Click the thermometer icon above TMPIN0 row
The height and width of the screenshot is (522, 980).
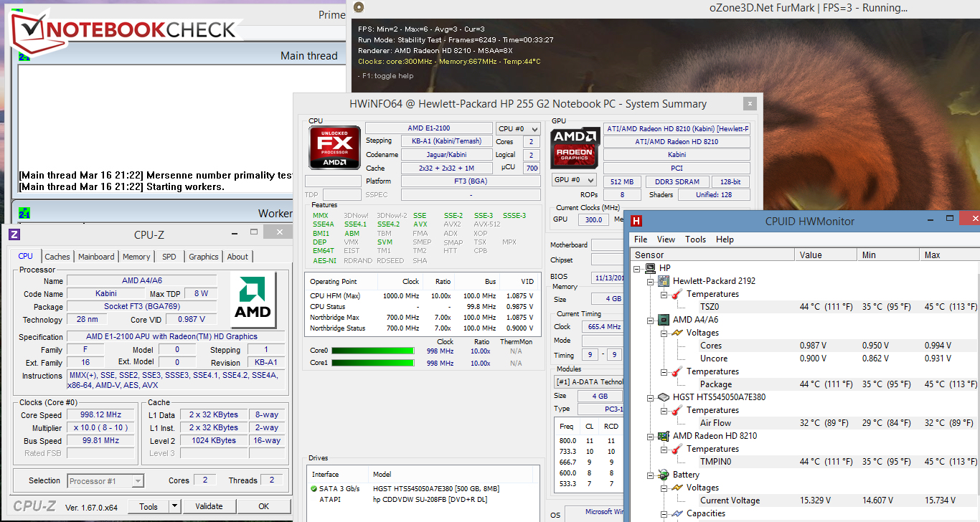677,449
